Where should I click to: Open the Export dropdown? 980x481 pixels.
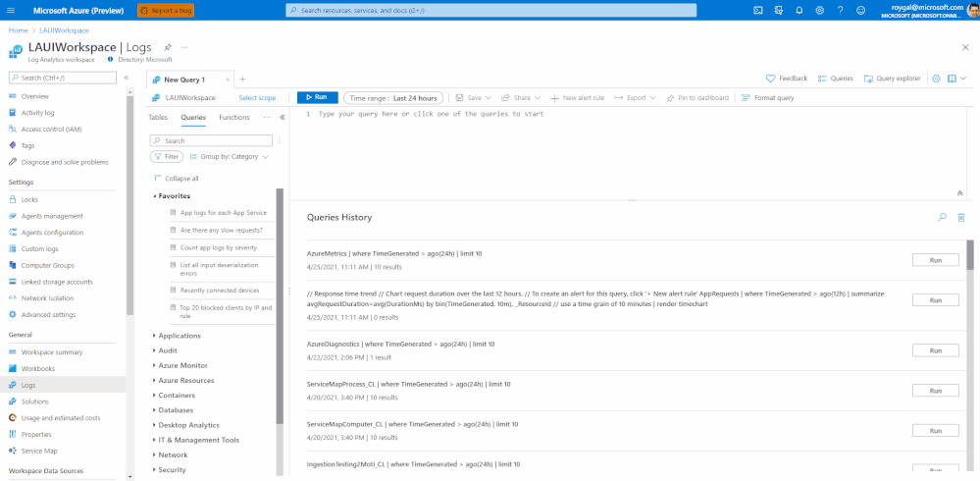click(x=635, y=98)
